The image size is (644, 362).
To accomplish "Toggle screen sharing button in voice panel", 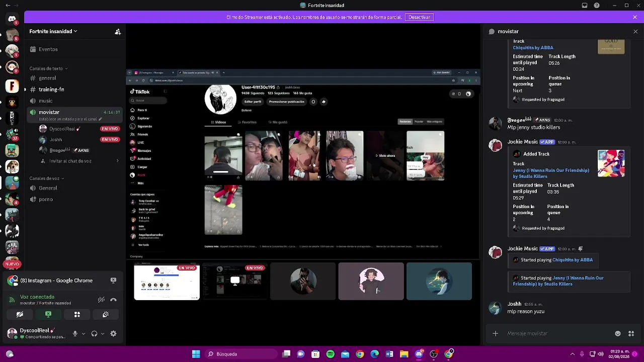I will pyautogui.click(x=48, y=314).
